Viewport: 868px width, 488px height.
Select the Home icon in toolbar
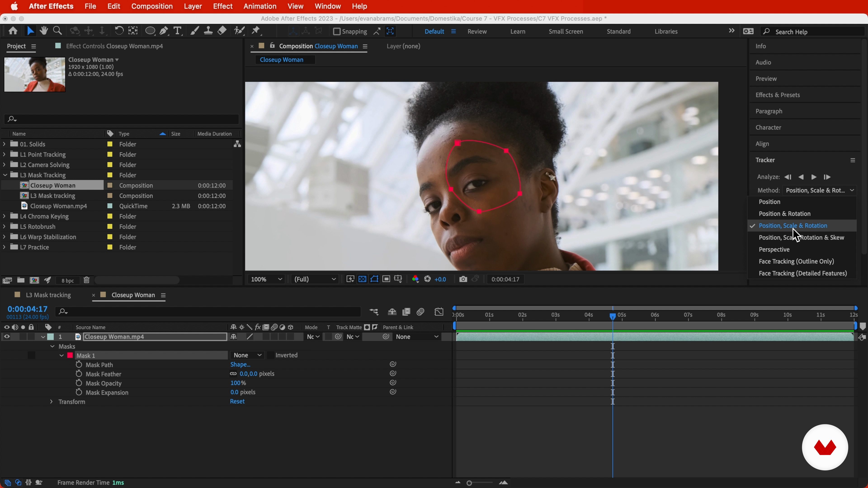[x=13, y=31]
